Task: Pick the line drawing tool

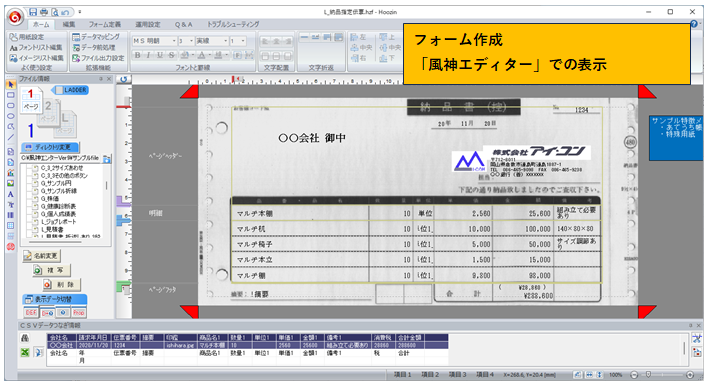Action: 11,137
